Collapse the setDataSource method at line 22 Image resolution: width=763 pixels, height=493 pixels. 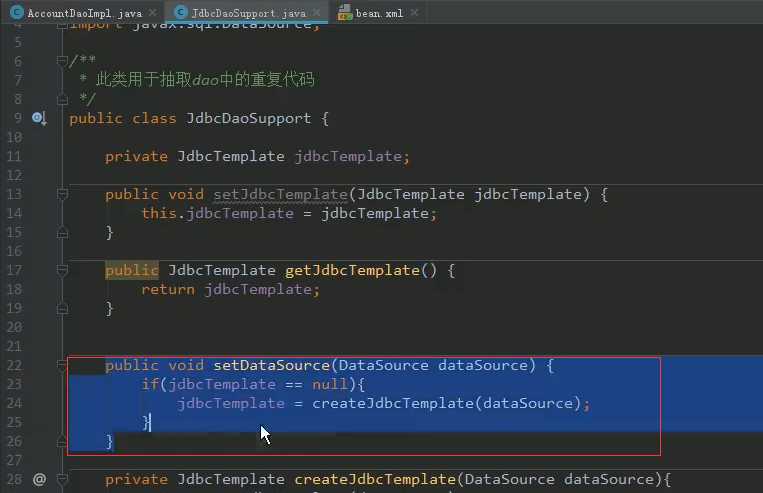[62, 365]
